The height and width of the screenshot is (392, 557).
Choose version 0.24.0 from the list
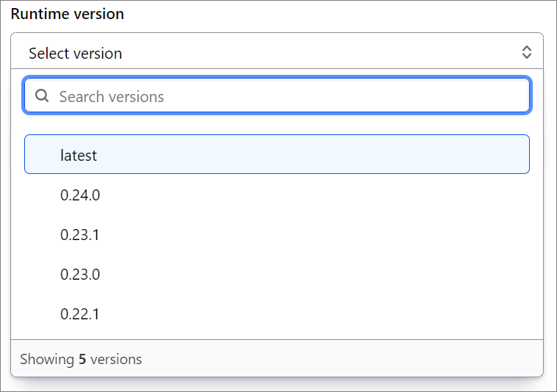pos(277,195)
